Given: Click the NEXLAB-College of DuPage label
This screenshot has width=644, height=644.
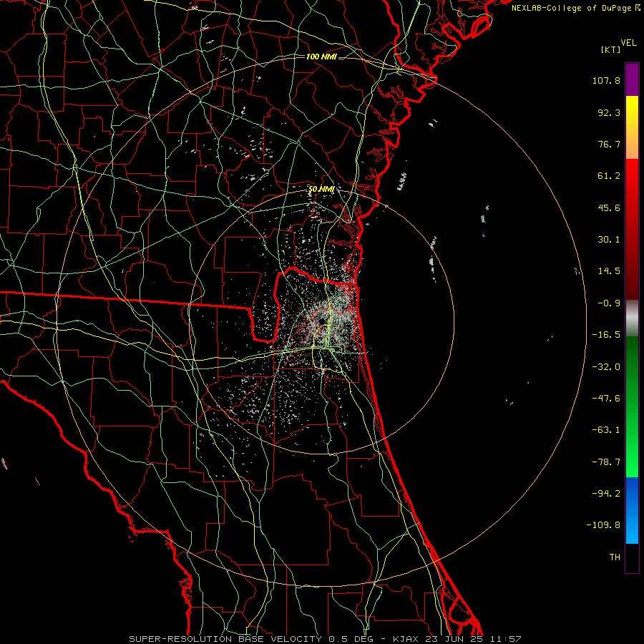Looking at the screenshot, I should coord(571,8).
